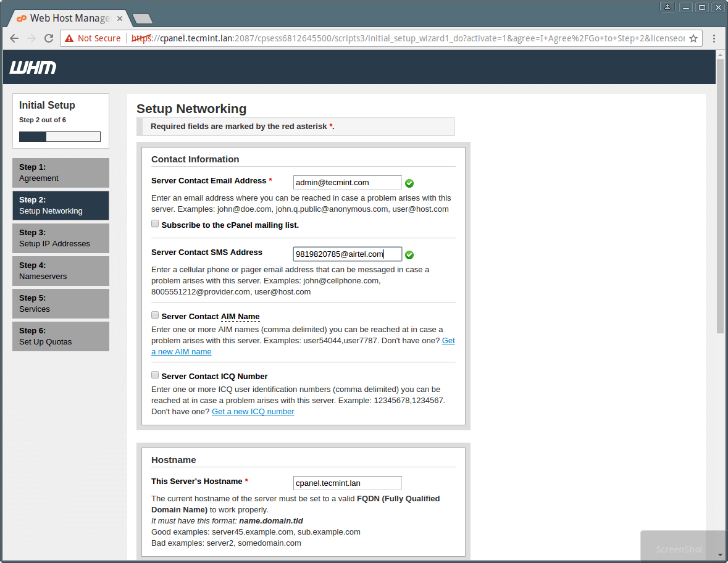Click the Server Contact Email Address field

point(347,182)
